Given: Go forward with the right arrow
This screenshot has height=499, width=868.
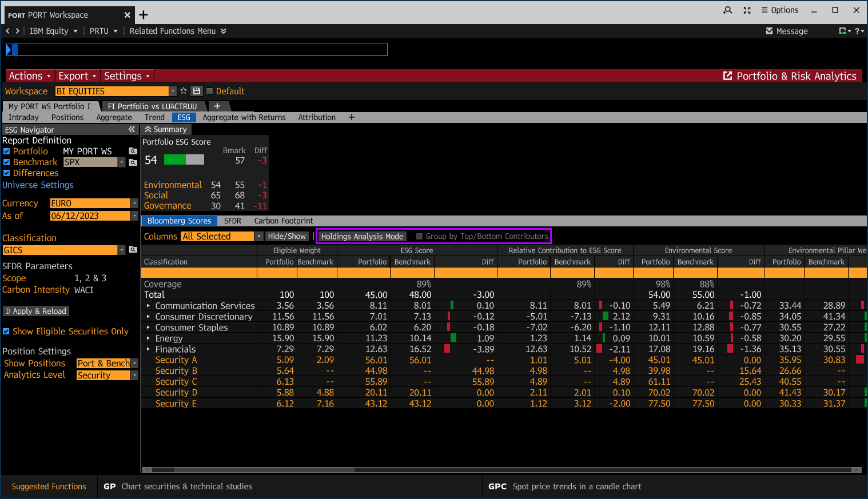Looking at the screenshot, I should (18, 31).
